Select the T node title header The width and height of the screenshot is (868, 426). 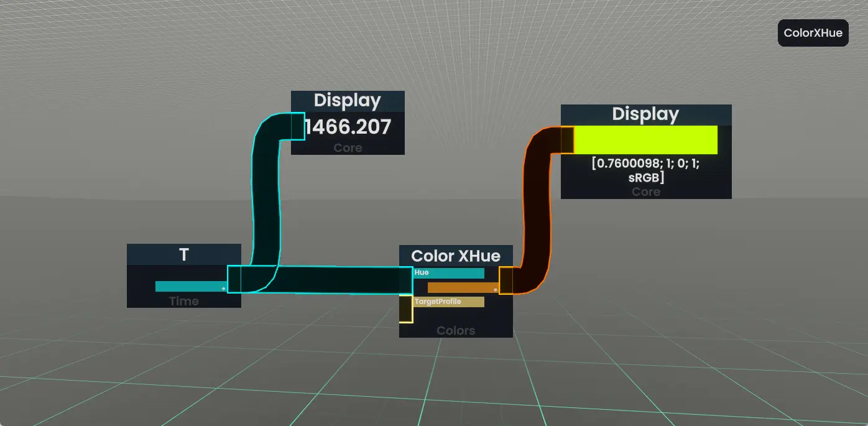(184, 254)
